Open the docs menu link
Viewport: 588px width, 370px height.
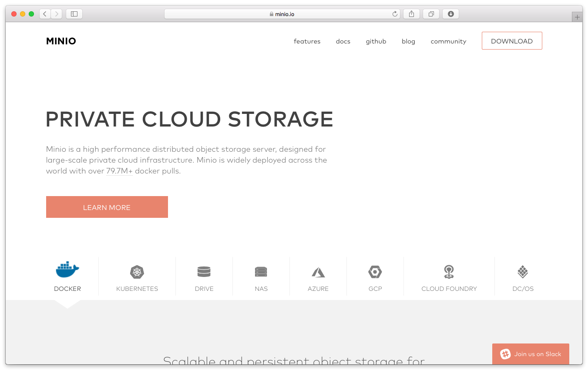[x=343, y=41]
